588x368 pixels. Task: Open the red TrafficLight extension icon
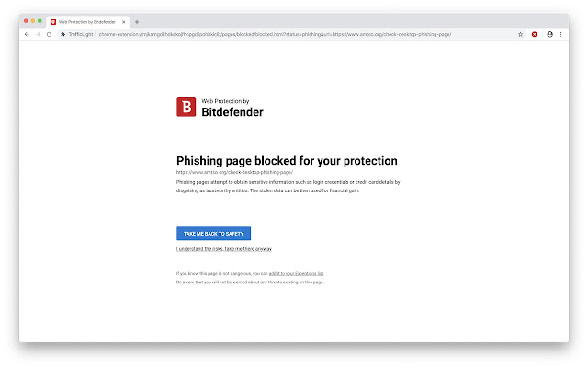pos(535,34)
